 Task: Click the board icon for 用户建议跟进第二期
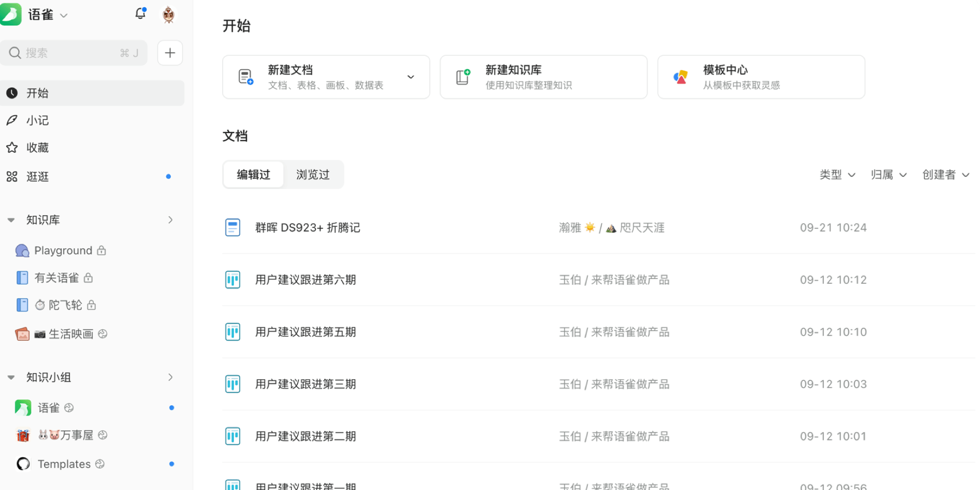point(233,436)
